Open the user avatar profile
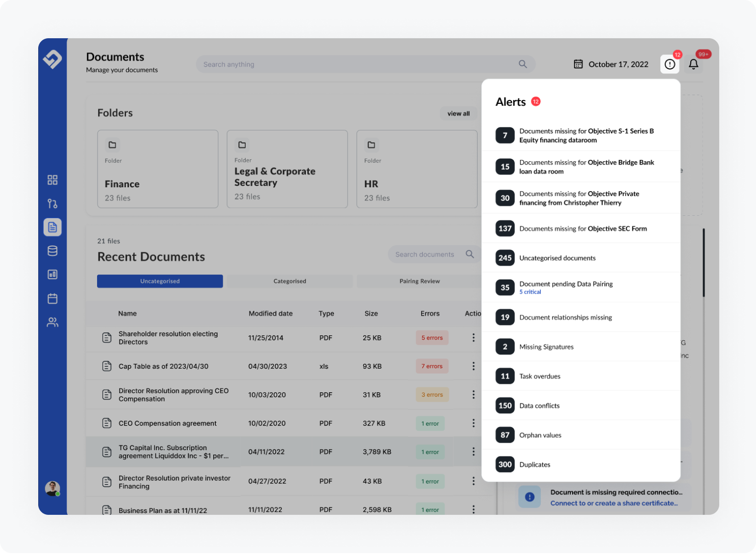The image size is (756, 556). click(x=52, y=488)
